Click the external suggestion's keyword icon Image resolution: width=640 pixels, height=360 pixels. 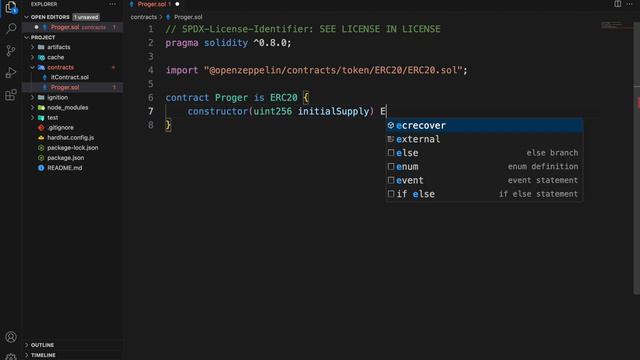(x=391, y=139)
